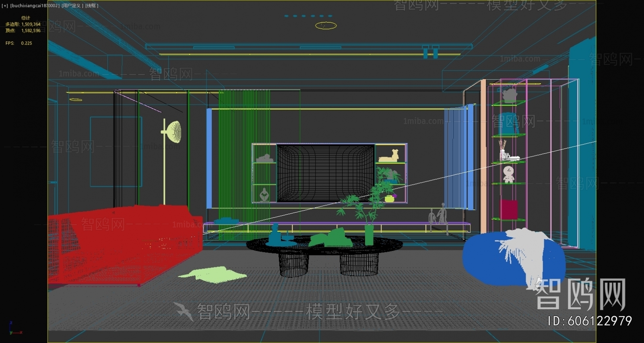Select the wall-mounted TV screen

click(326, 173)
